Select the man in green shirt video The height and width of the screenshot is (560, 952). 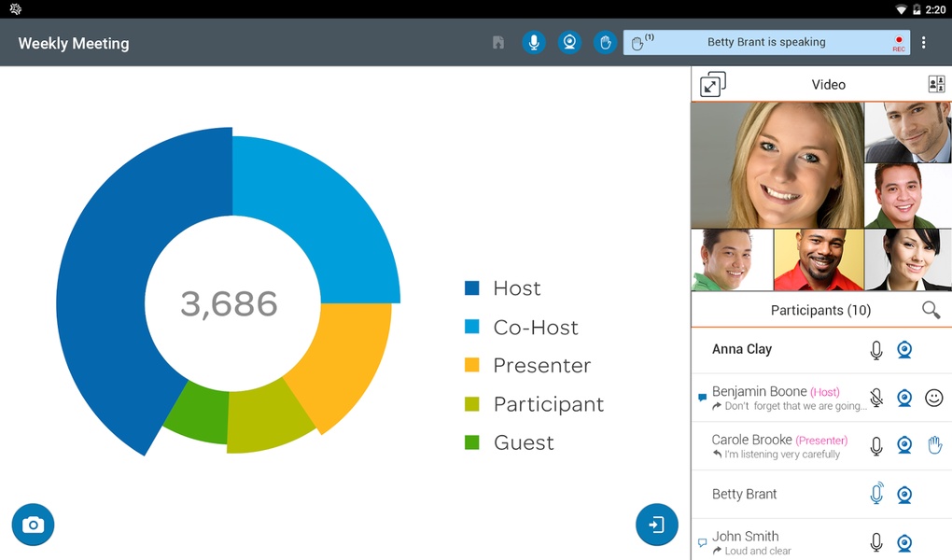[733, 260]
